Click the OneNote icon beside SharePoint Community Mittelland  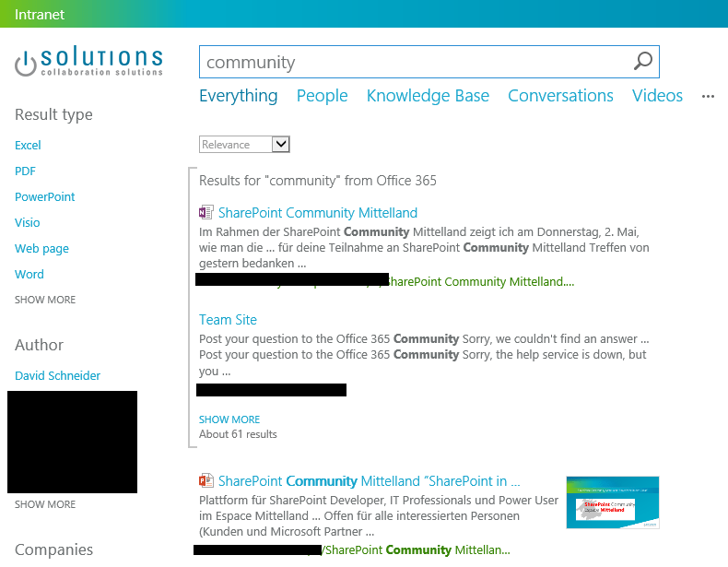[206, 213]
